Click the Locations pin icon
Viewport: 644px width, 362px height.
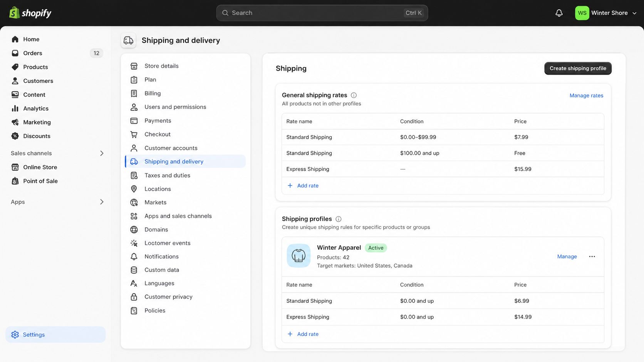[x=134, y=189]
